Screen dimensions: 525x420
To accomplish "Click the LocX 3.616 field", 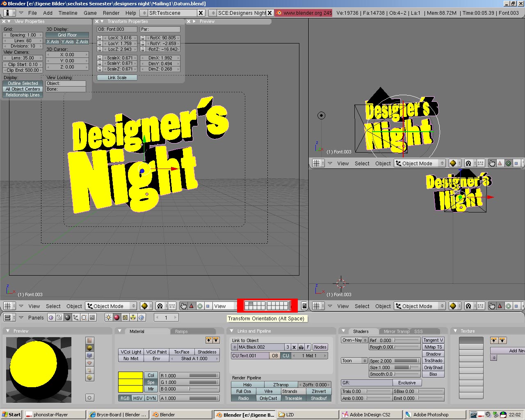I will point(120,38).
